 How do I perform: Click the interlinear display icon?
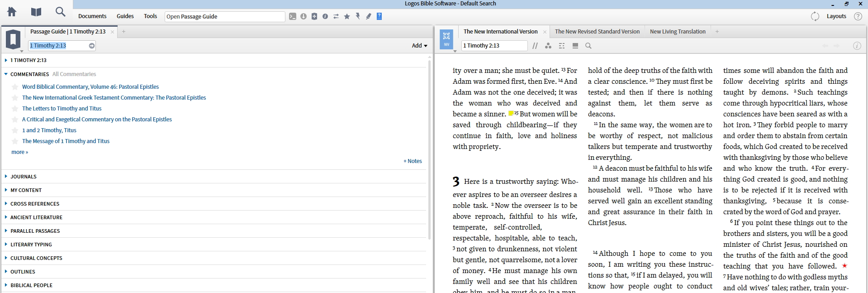pyautogui.click(x=562, y=46)
